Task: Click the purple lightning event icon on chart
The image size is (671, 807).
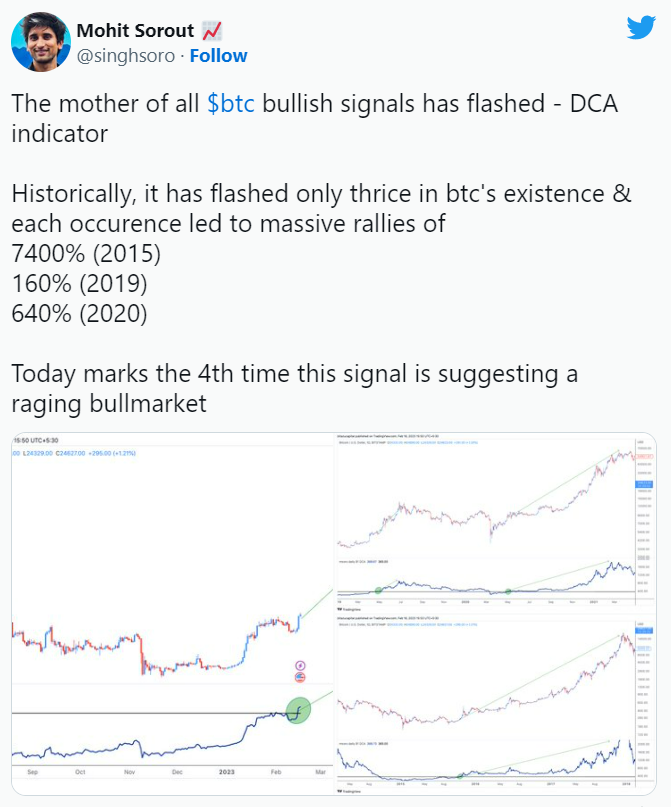Action: tap(300, 666)
